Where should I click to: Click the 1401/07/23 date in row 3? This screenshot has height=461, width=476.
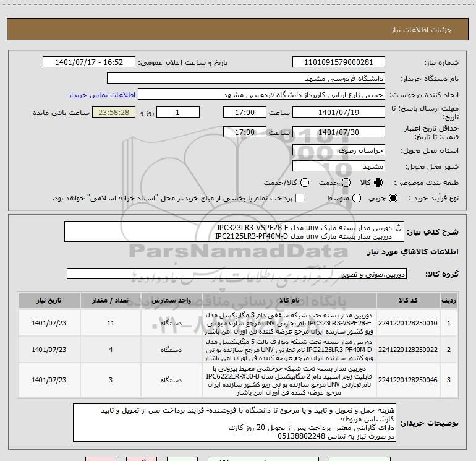(x=49, y=380)
